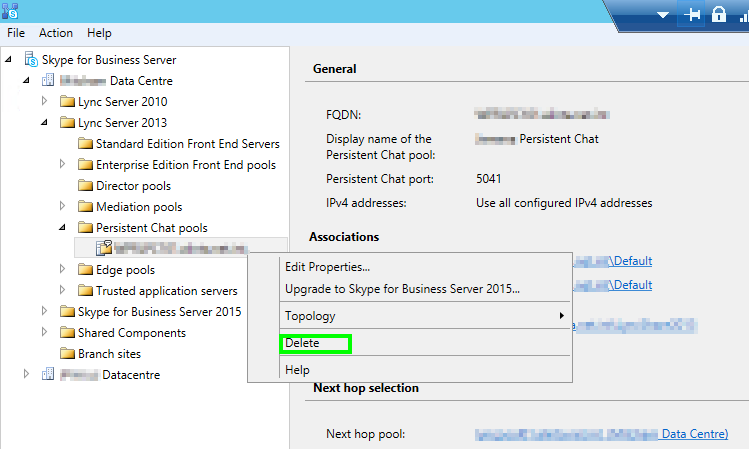This screenshot has height=449, width=749.
Task: Choose Edit Properties from context menu
Action: (327, 267)
